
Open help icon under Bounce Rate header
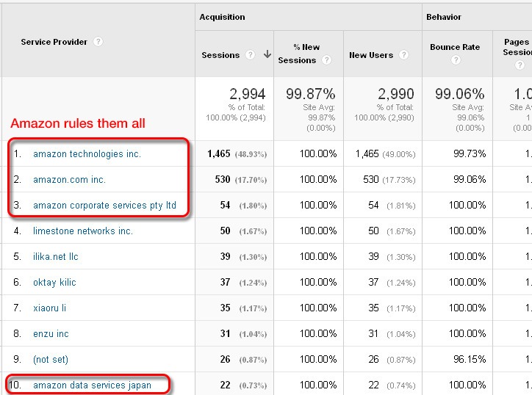[x=456, y=60]
